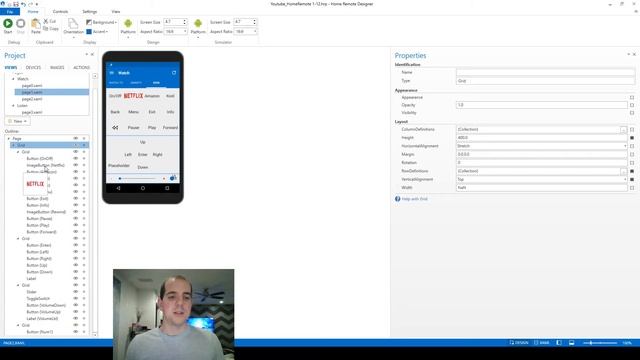Click the ColumnDefinitions collection ellipsis button
The width and height of the screenshot is (640, 360).
tap(623, 129)
